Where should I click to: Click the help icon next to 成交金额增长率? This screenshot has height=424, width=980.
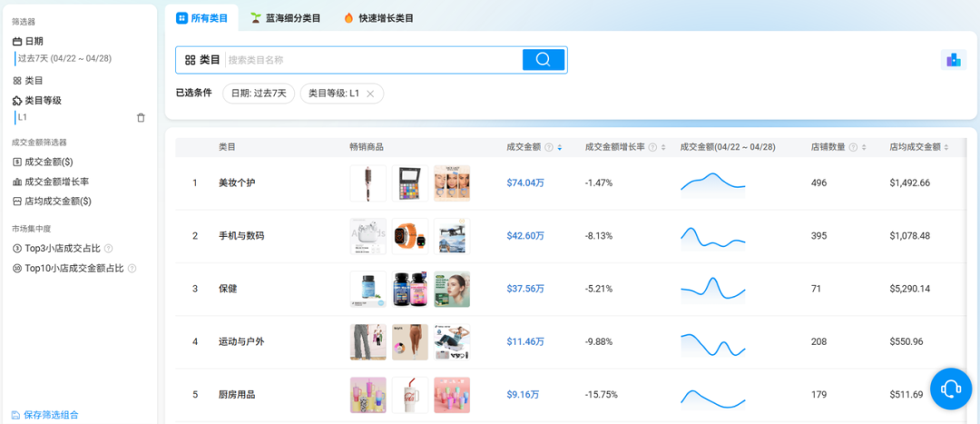pos(652,148)
